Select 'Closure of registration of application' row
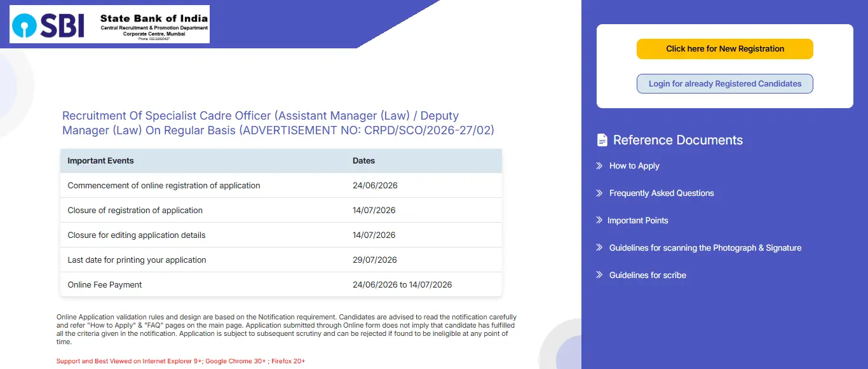 (x=281, y=211)
